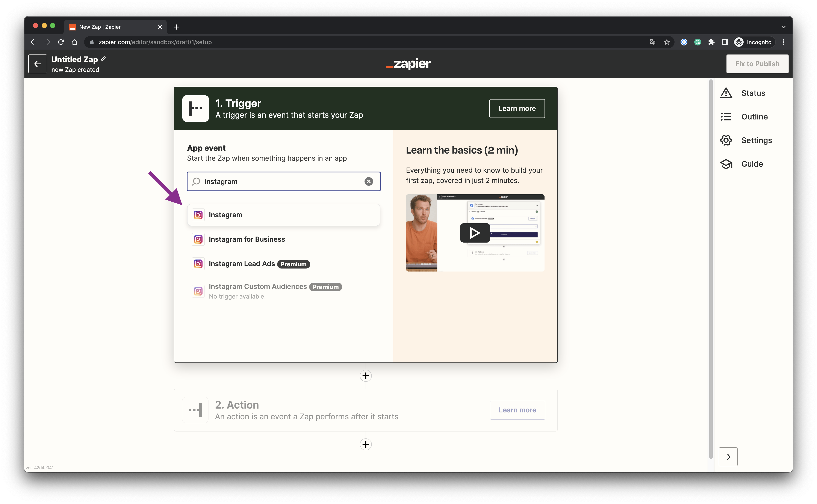The image size is (817, 504).
Task: Click the Action step icon
Action: (195, 410)
